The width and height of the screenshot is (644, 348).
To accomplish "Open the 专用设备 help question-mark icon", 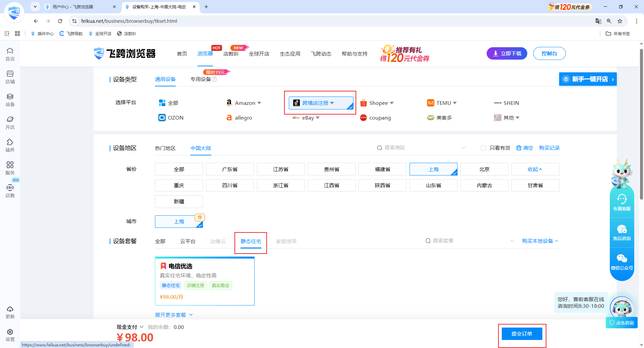I will pyautogui.click(x=215, y=79).
